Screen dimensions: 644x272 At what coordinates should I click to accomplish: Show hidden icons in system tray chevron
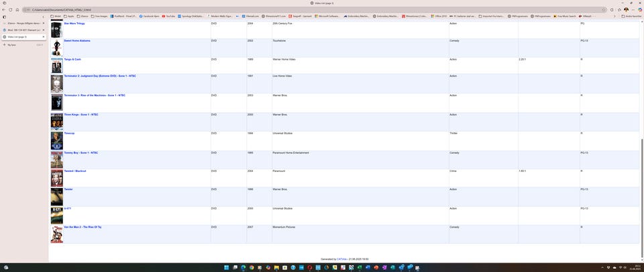602,267
